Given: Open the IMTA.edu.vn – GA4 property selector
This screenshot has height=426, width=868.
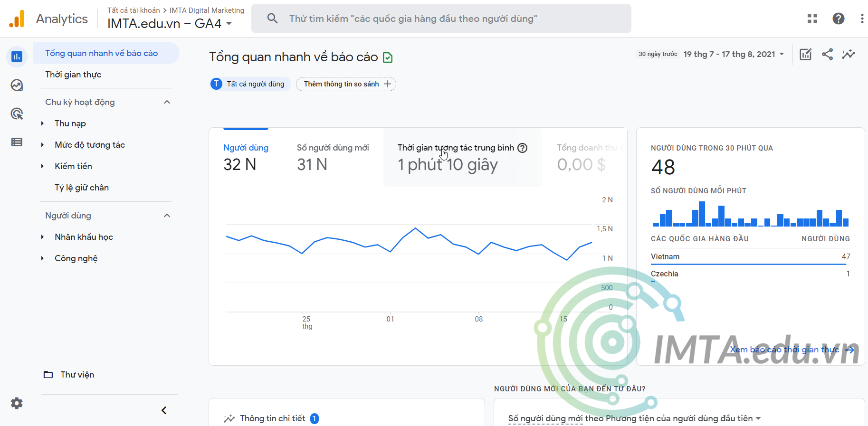Looking at the screenshot, I should pyautogui.click(x=170, y=23).
